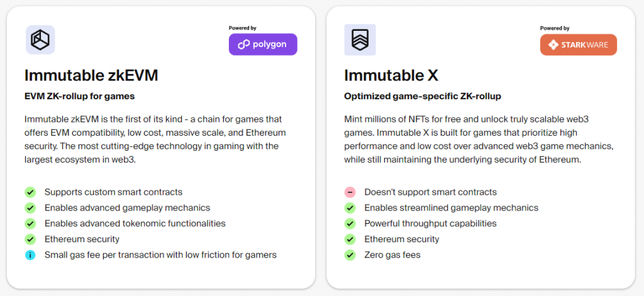644x296 pixels.
Task: Click checkmark beside Enables advanced gameplay mechanics
Action: coord(30,208)
